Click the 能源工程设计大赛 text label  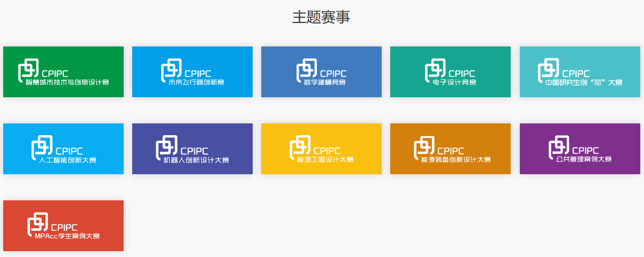[x=325, y=160]
